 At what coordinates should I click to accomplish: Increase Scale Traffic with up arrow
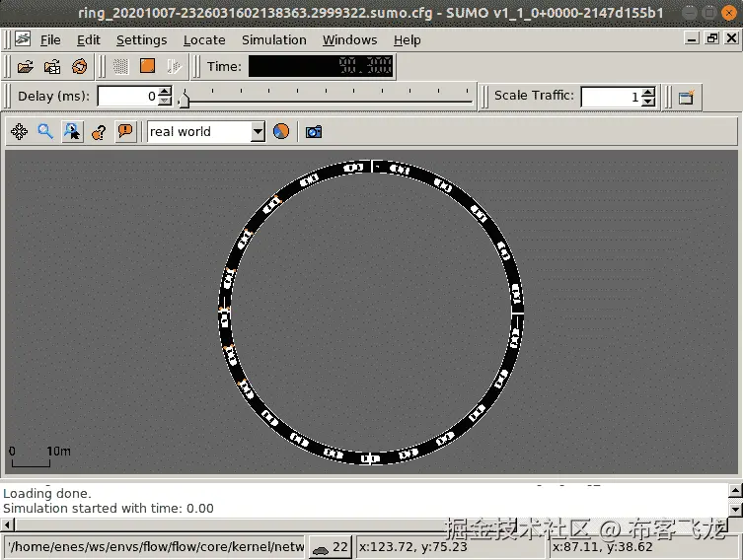point(648,92)
